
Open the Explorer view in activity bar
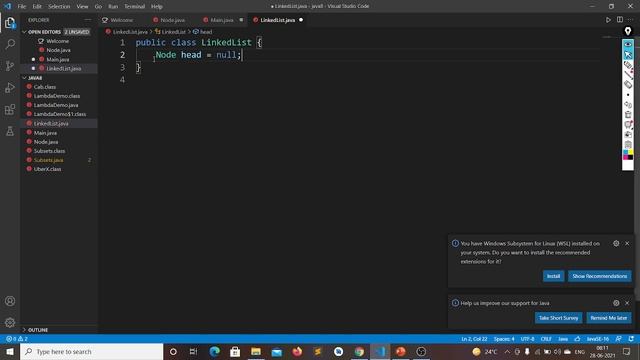tap(10, 23)
